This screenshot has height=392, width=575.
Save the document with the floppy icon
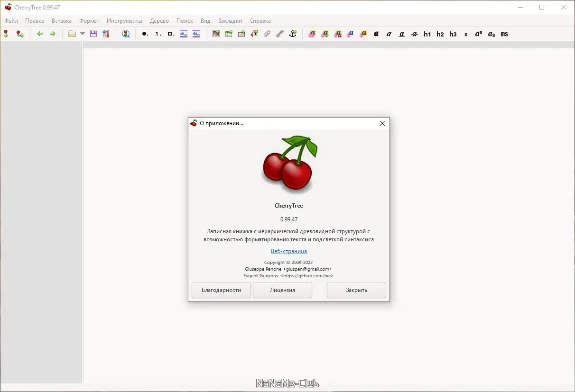pyautogui.click(x=93, y=34)
